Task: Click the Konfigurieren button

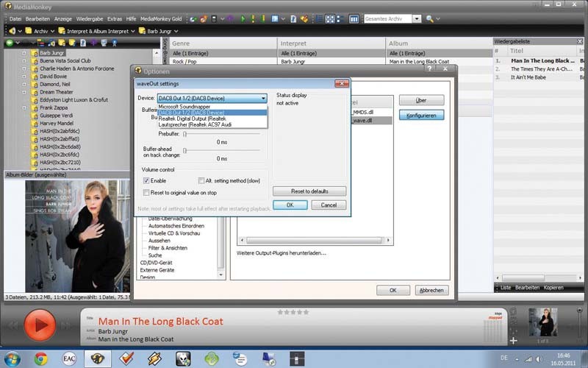Action: pyautogui.click(x=421, y=116)
